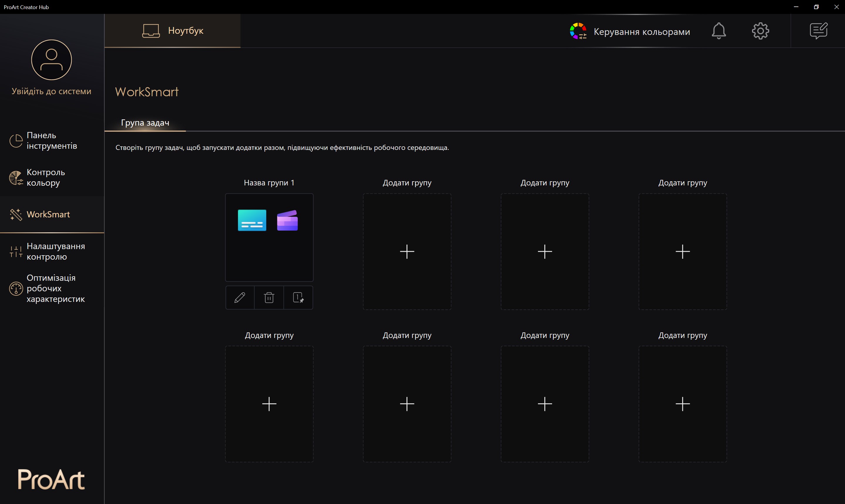Click the bottom-left Додати групу plus tile

pyautogui.click(x=269, y=404)
